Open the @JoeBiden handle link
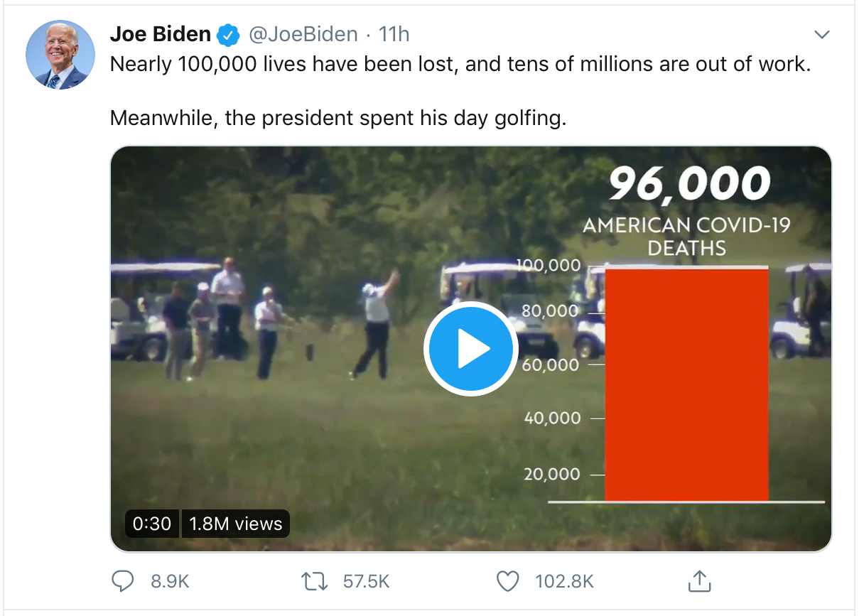 (303, 34)
